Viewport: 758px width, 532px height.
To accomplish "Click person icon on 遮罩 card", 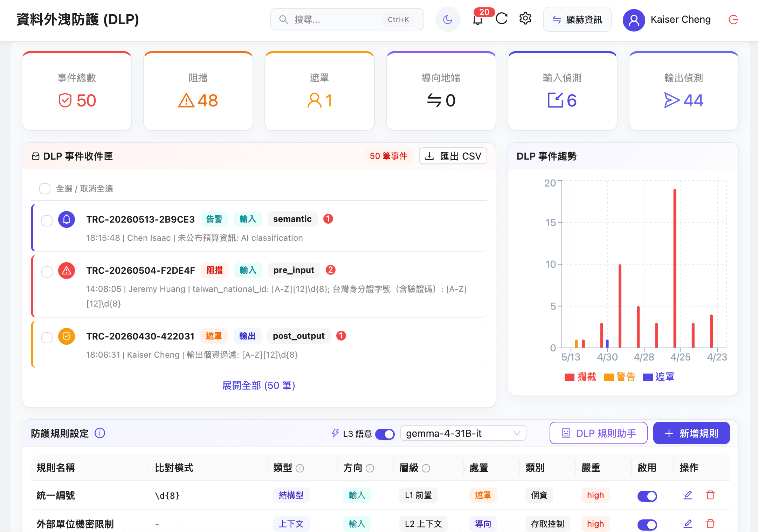I will click(x=315, y=100).
